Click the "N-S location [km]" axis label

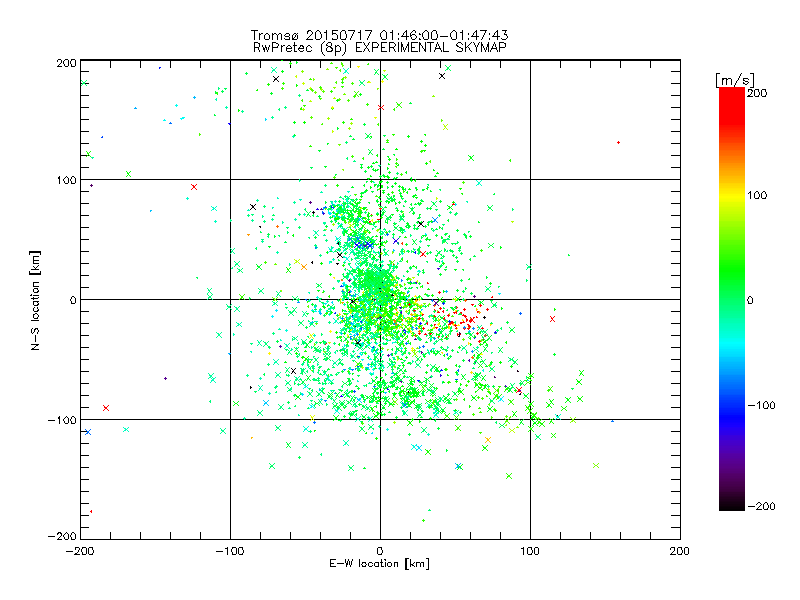(x=35, y=300)
